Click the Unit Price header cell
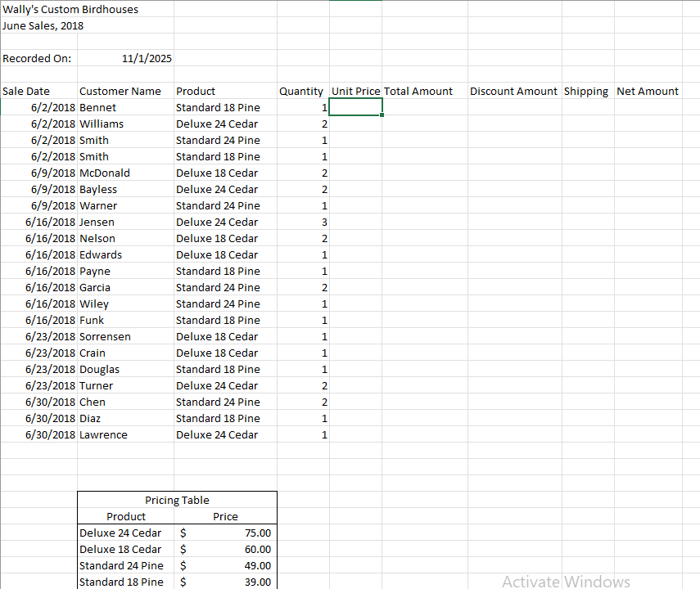 [355, 91]
